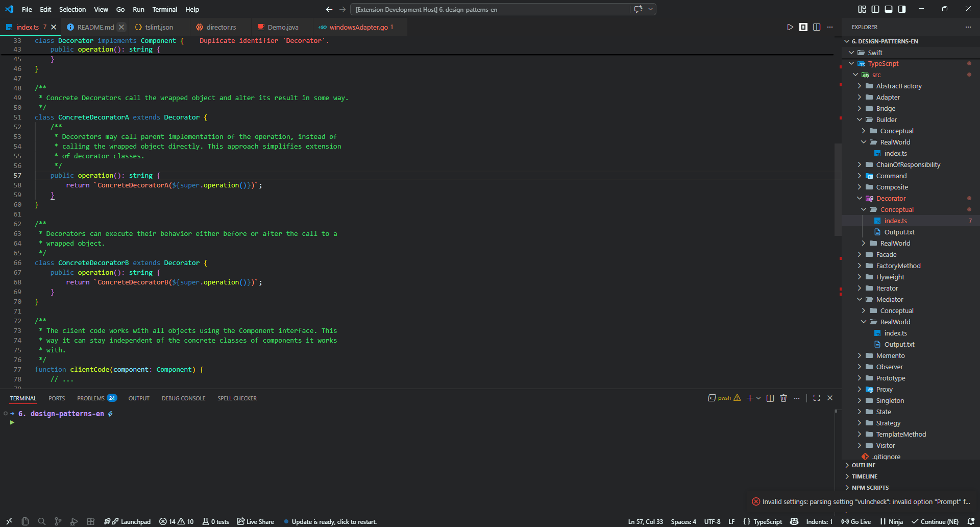Click the remote window indicator icon
The height and width of the screenshot is (527, 980).
9,521
